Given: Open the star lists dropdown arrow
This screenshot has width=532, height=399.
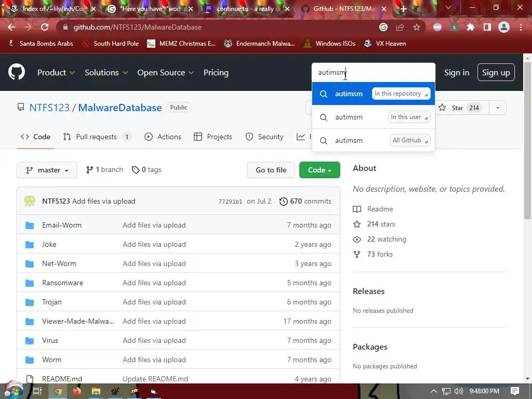Looking at the screenshot, I should [498, 108].
